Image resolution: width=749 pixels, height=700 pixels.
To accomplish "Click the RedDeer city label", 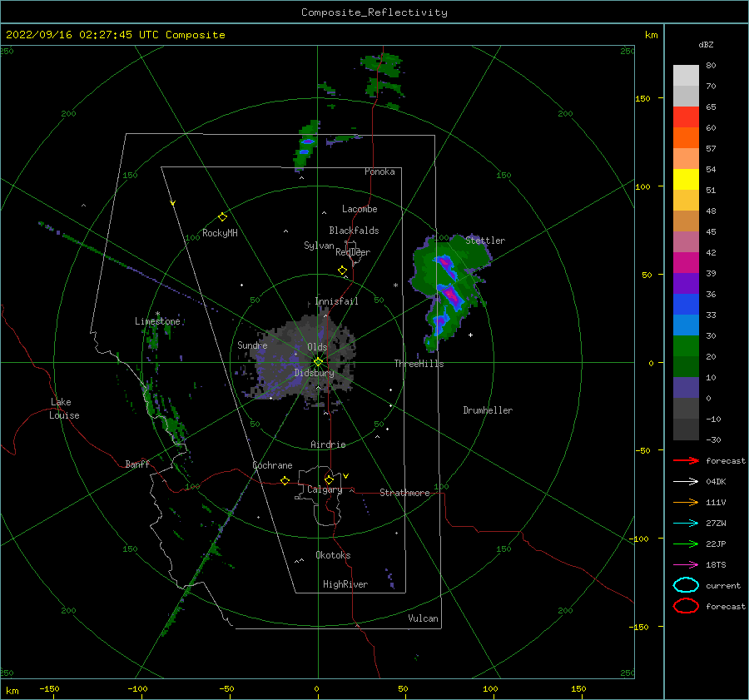I will pyautogui.click(x=353, y=252).
